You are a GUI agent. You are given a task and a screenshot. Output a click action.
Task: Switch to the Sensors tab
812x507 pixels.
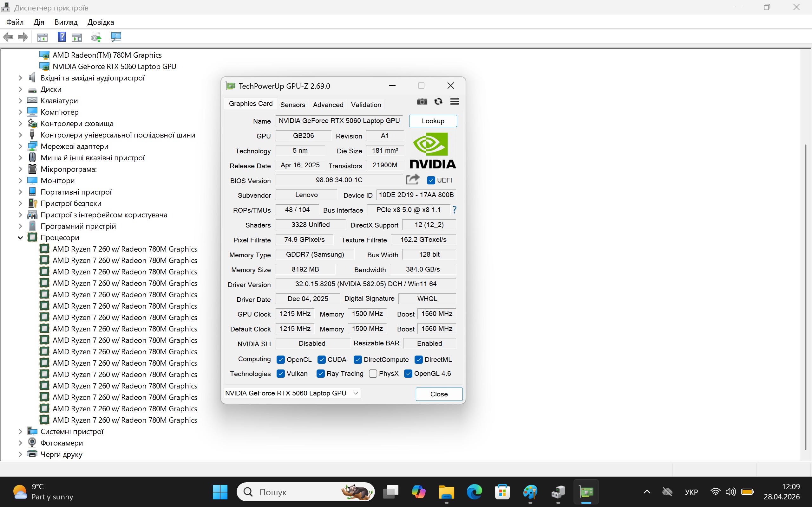(x=292, y=105)
